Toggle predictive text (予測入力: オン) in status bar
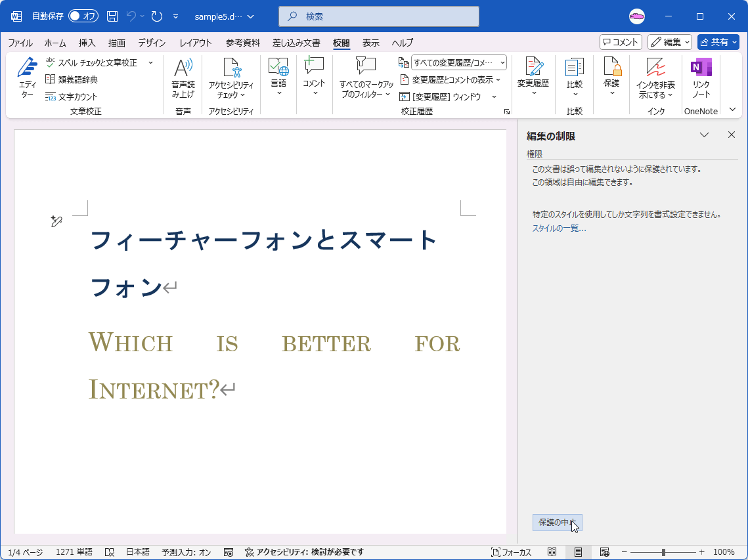This screenshot has width=748, height=560. (x=187, y=552)
